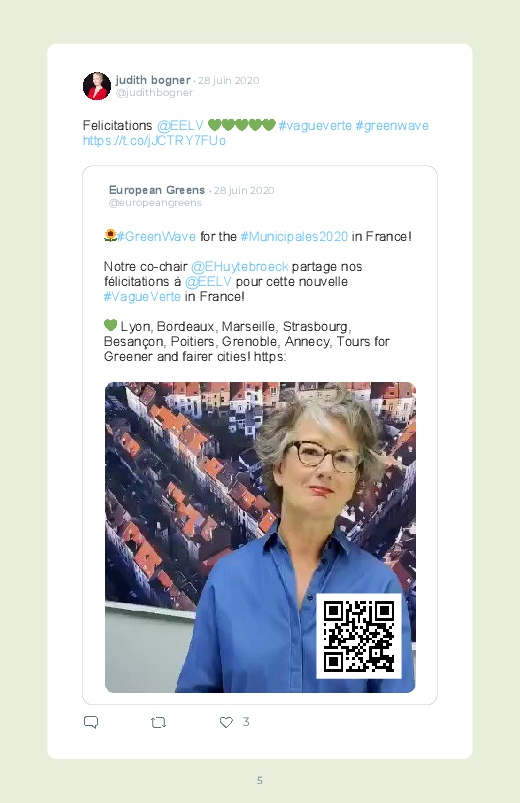The width and height of the screenshot is (520, 803).
Task: Open the @EHuytebroeck mention
Action: click(x=240, y=267)
